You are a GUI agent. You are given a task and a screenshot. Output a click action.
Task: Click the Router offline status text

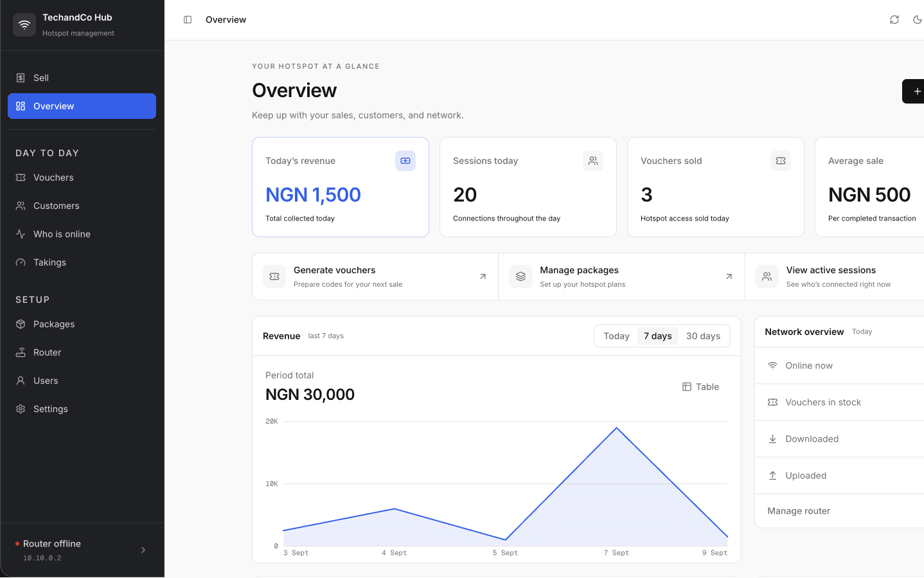click(x=52, y=544)
